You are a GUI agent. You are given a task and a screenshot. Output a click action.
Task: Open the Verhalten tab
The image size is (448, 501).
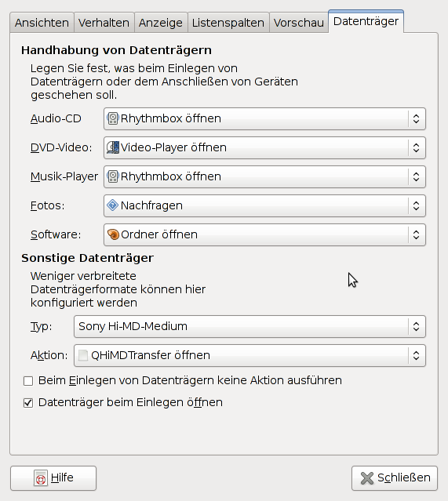[x=104, y=23]
